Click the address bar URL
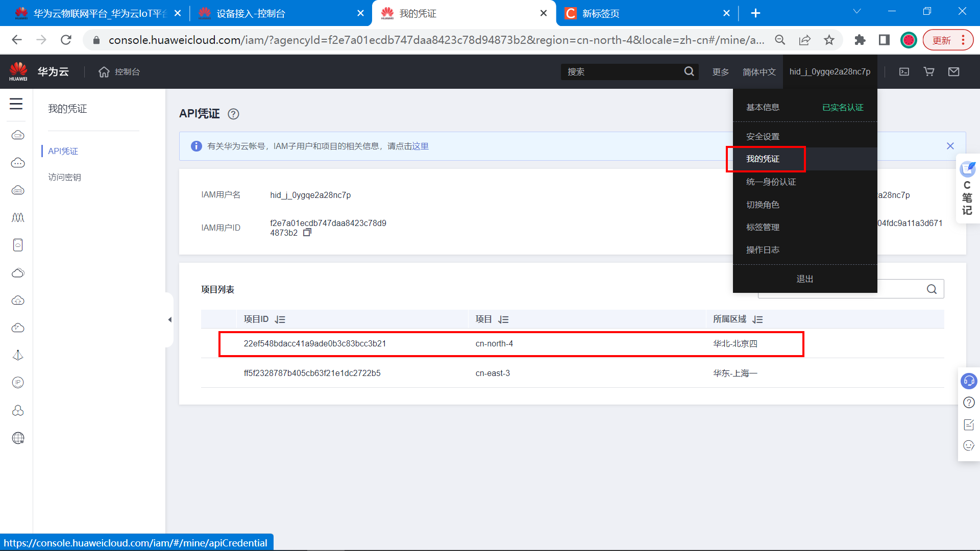 (436, 40)
